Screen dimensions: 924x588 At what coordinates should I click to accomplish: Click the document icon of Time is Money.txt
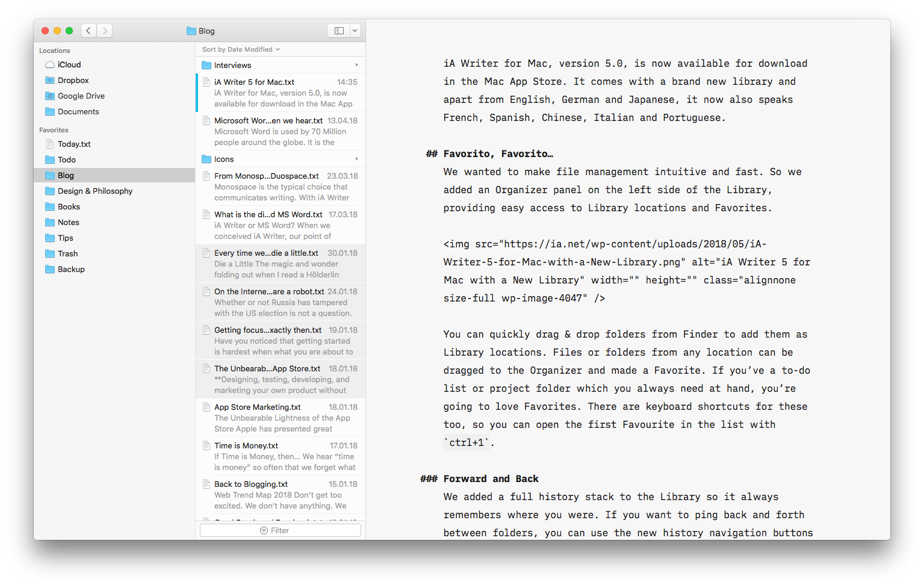tap(206, 445)
